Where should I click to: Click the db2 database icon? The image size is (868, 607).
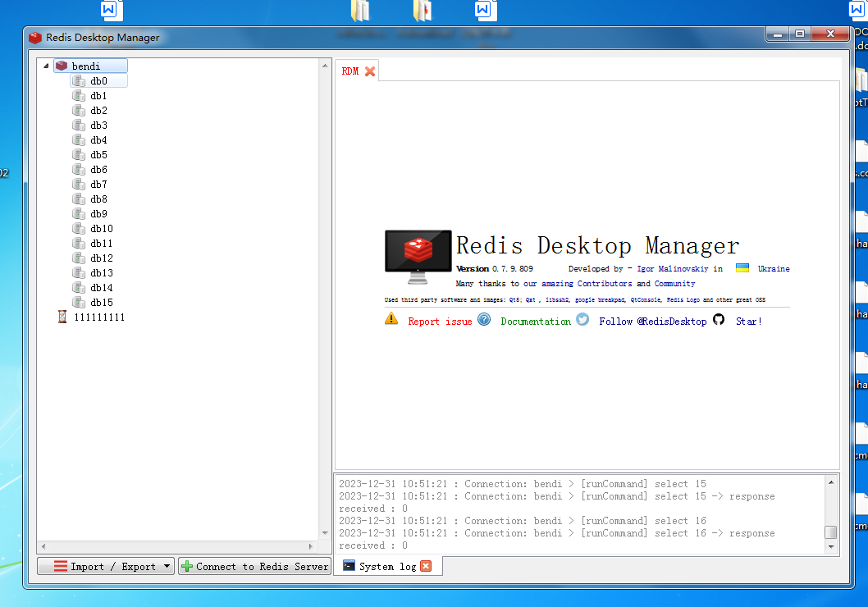(x=79, y=110)
